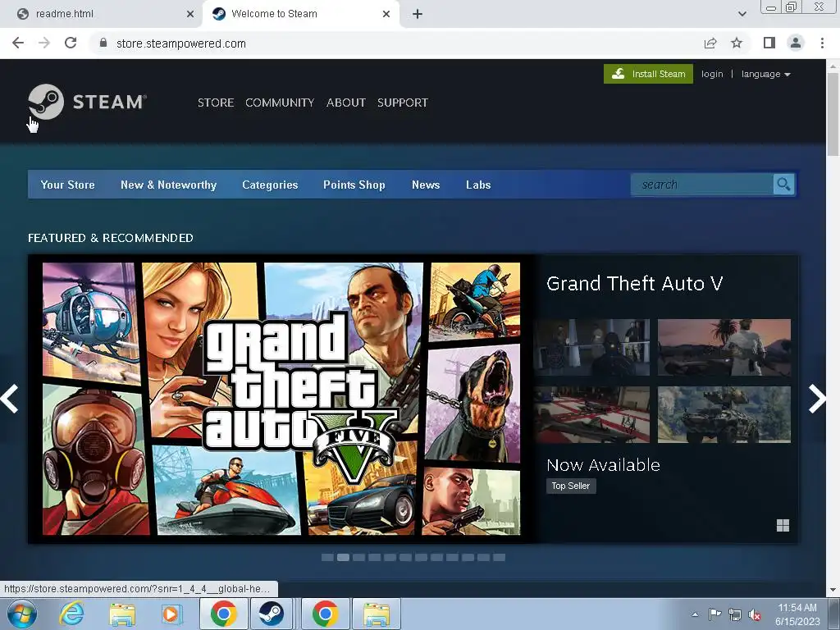View the bottom-left GTA V screenshot thumbnail

(x=592, y=414)
